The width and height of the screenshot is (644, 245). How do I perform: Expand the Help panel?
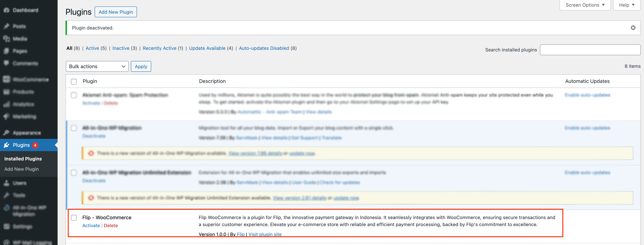(626, 5)
